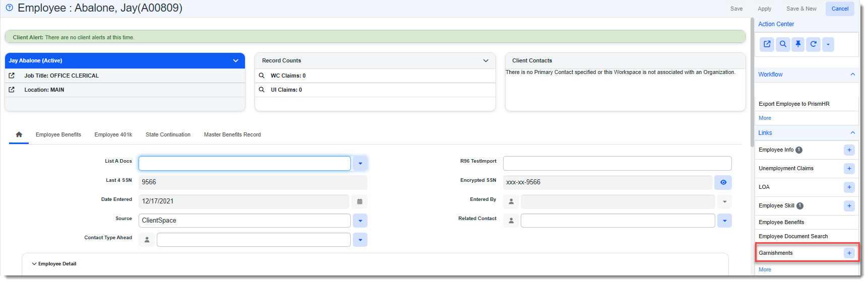Pin the Action Center panel
The width and height of the screenshot is (868, 283).
[798, 44]
